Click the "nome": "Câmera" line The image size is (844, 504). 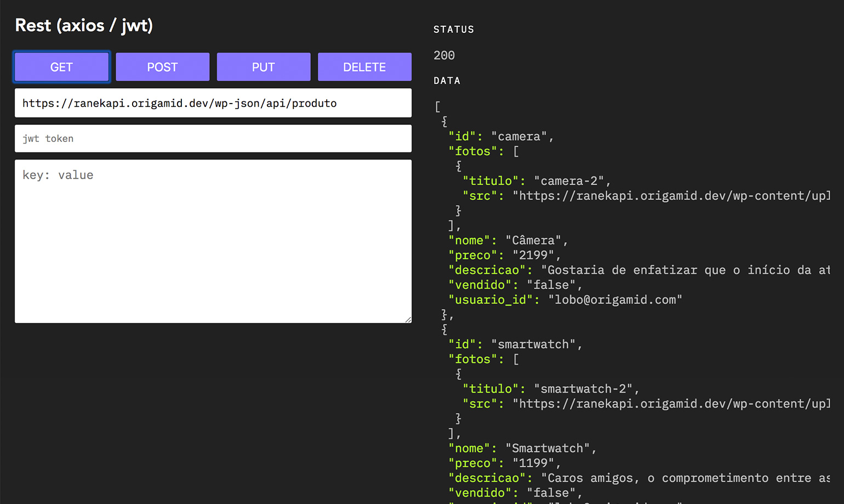point(508,240)
